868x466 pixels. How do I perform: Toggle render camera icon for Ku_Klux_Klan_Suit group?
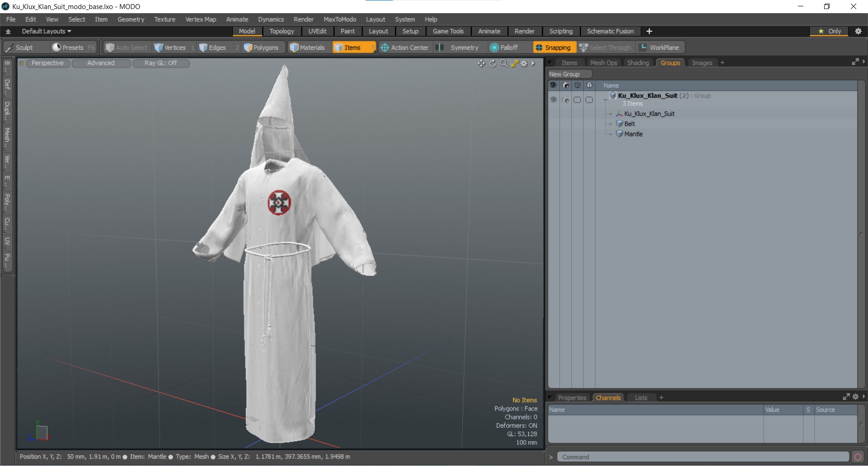(566, 100)
